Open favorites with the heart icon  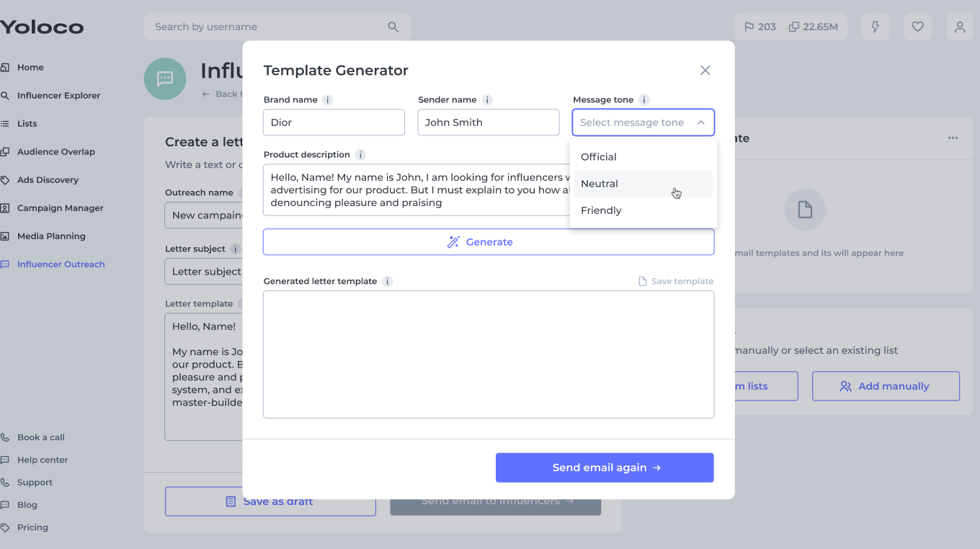[x=917, y=27]
